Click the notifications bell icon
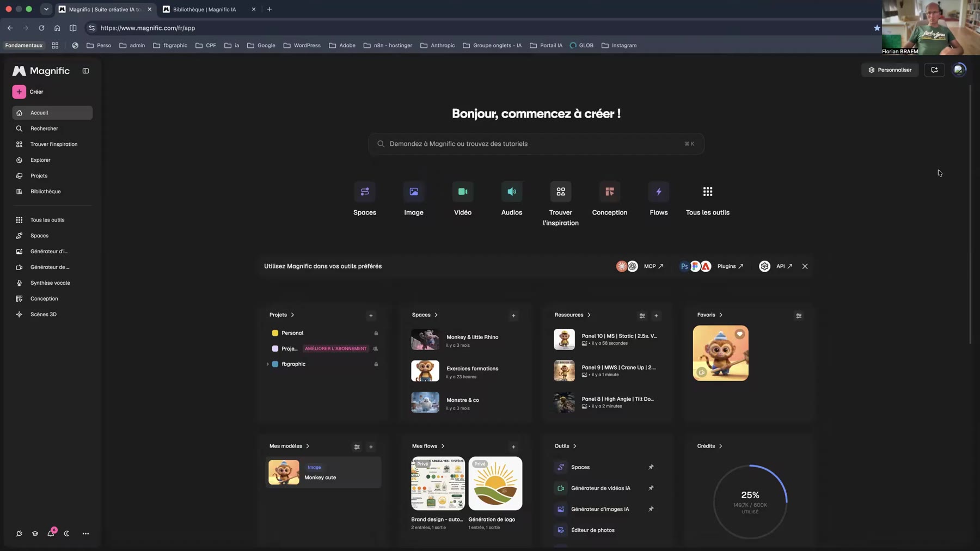The height and width of the screenshot is (551, 980). point(51,534)
